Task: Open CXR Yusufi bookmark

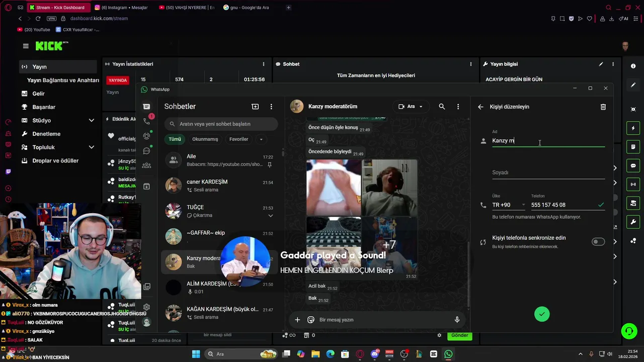Action: coord(77,30)
